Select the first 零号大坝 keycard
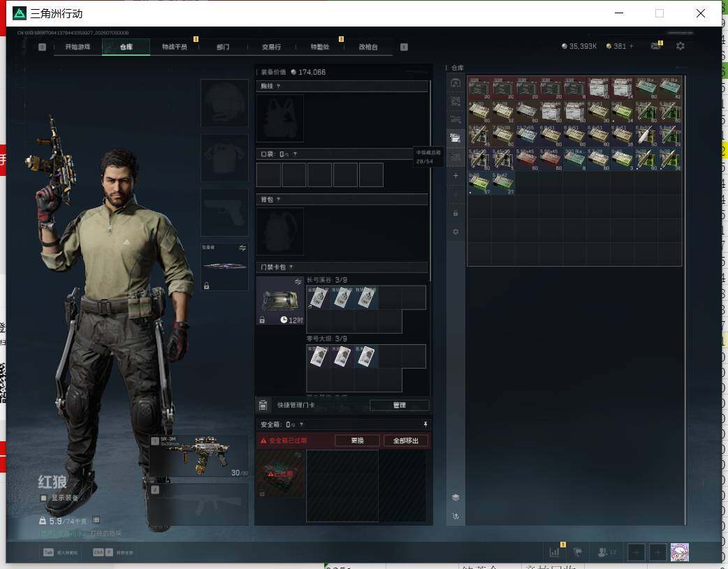Image resolution: width=728 pixels, height=569 pixels. click(319, 357)
